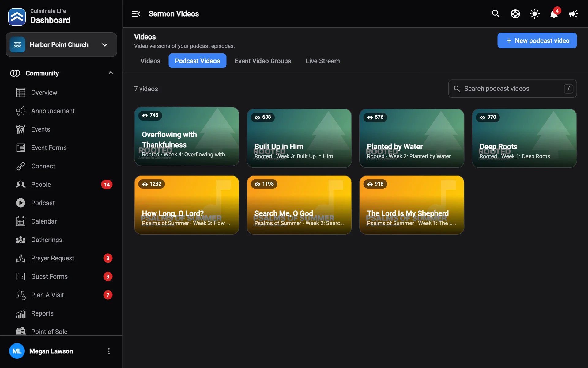Open the Harbor Point Church selector
The image size is (588, 368).
coord(61,45)
